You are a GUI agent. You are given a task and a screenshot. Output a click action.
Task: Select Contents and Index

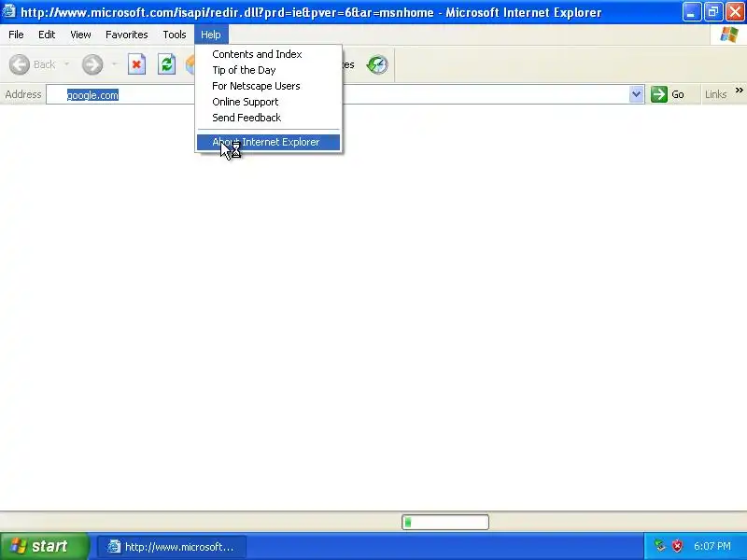tap(269, 54)
